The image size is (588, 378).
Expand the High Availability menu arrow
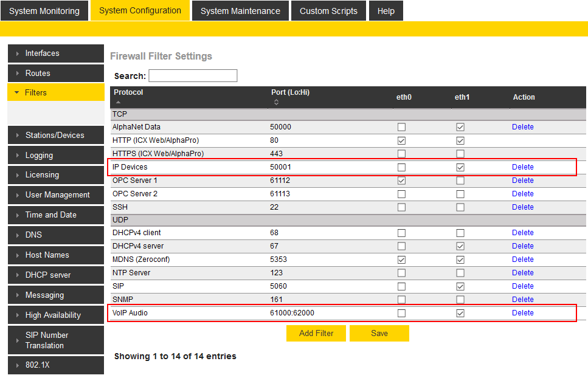(18, 315)
